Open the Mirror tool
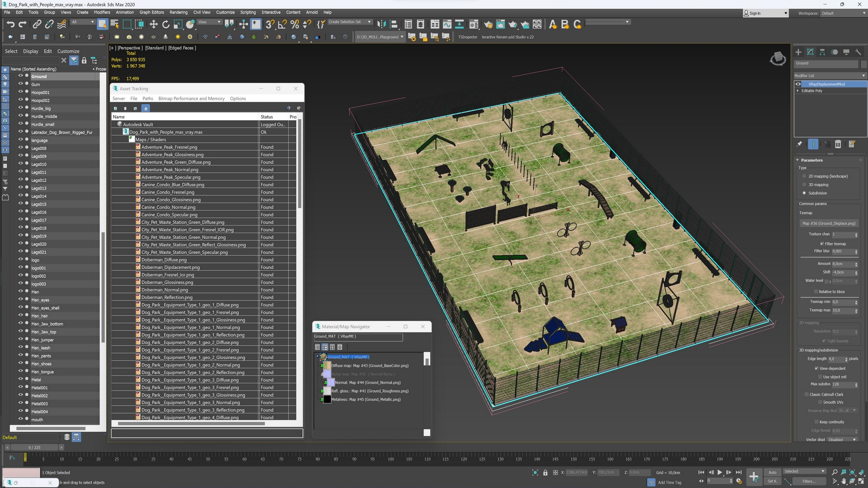This screenshot has width=868, height=488. (x=381, y=24)
